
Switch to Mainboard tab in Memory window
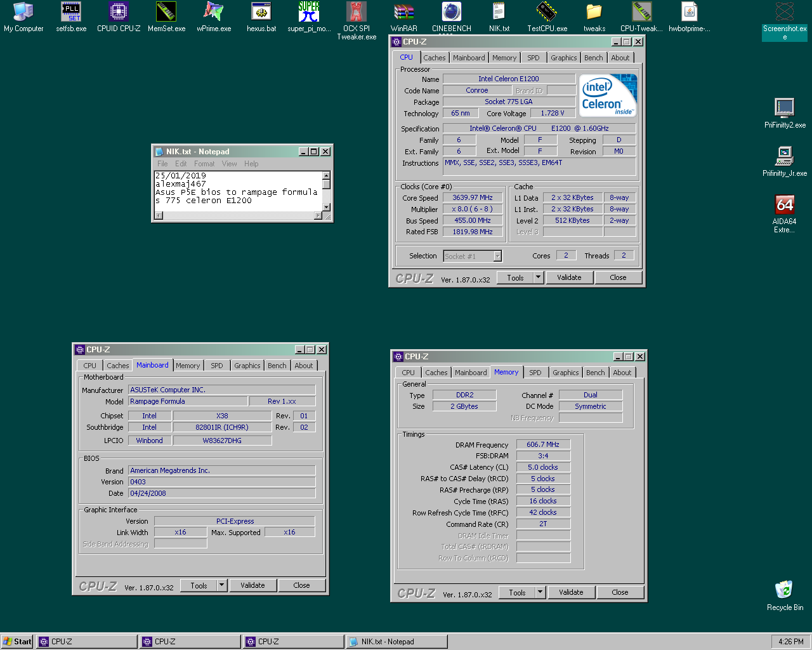pos(471,373)
